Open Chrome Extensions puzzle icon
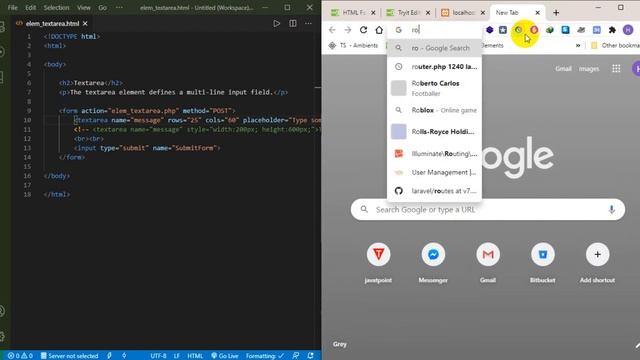 [x=612, y=30]
